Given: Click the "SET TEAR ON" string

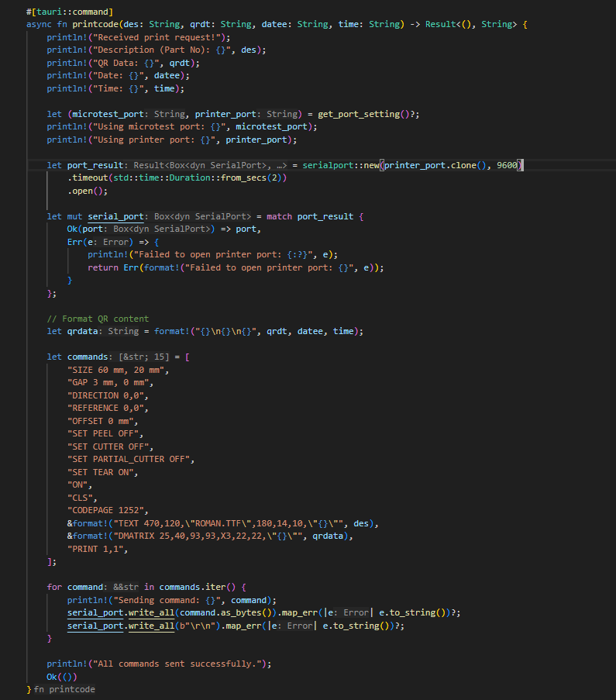Looking at the screenshot, I should pos(102,472).
